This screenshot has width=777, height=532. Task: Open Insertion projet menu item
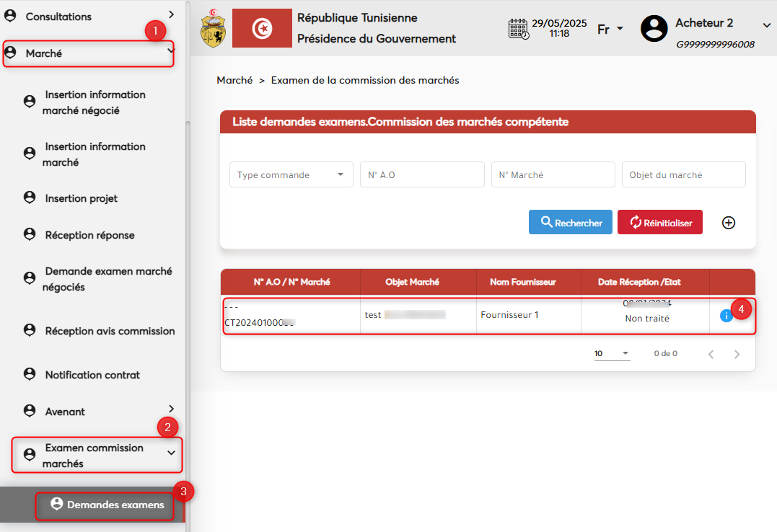[x=81, y=198]
